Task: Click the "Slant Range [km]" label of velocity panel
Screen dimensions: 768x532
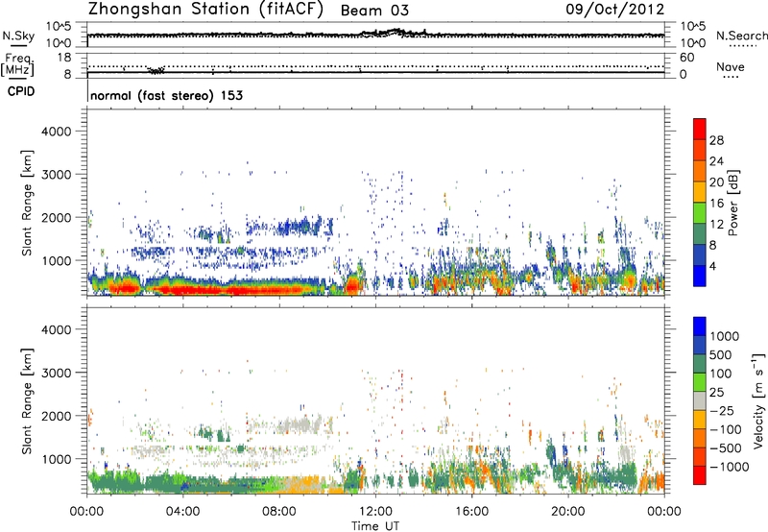Action: pyautogui.click(x=27, y=400)
